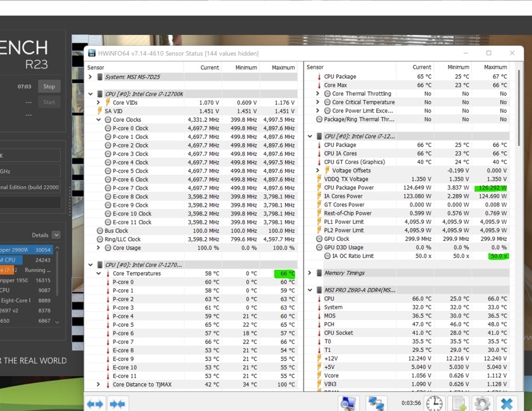Screen dimensions: 532x411
Task: Collapse the MSI PRO Z690-A sensor group
Action: pyautogui.click(x=310, y=290)
